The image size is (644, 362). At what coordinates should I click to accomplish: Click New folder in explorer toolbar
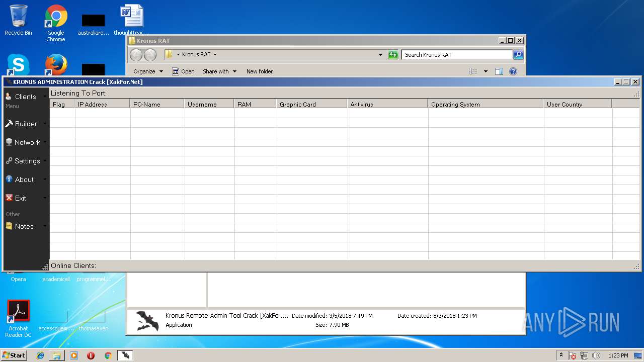tap(260, 71)
